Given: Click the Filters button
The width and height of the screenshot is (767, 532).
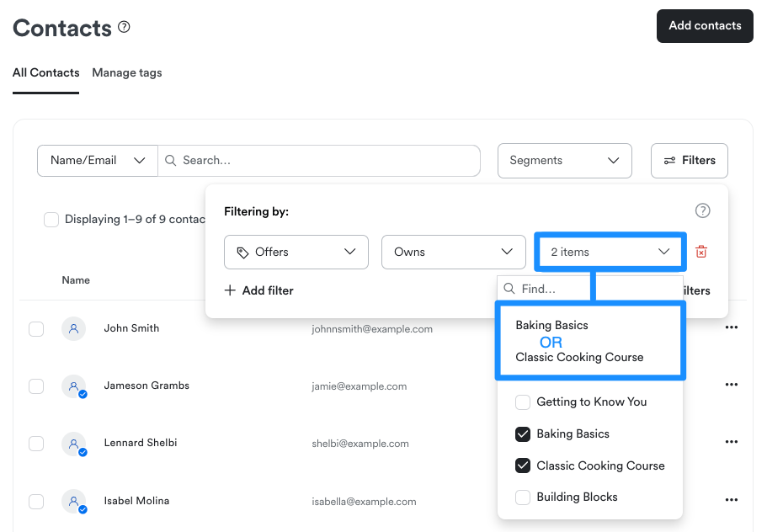Looking at the screenshot, I should [690, 161].
